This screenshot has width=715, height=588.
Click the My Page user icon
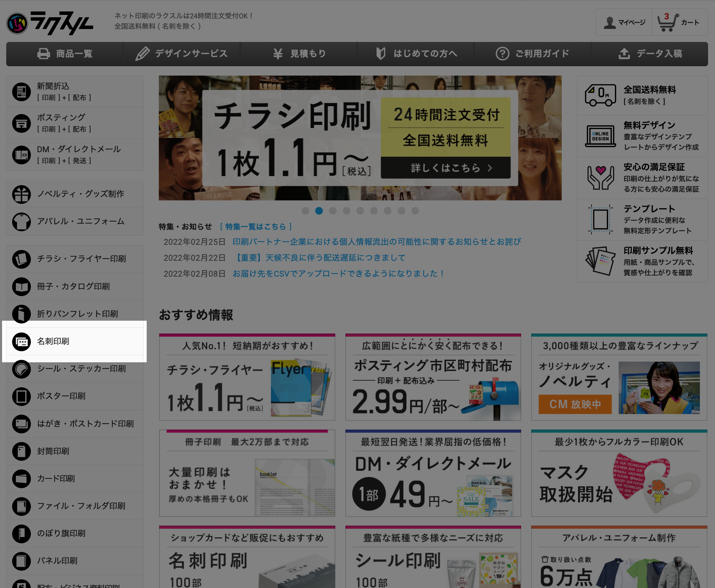tap(610, 23)
